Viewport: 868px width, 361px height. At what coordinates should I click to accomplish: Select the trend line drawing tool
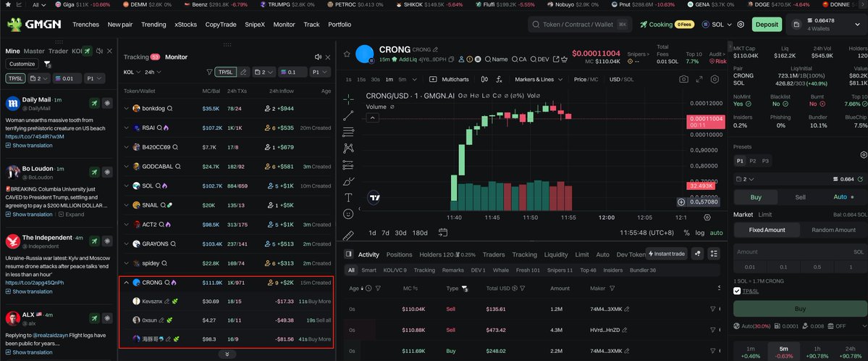(348, 115)
